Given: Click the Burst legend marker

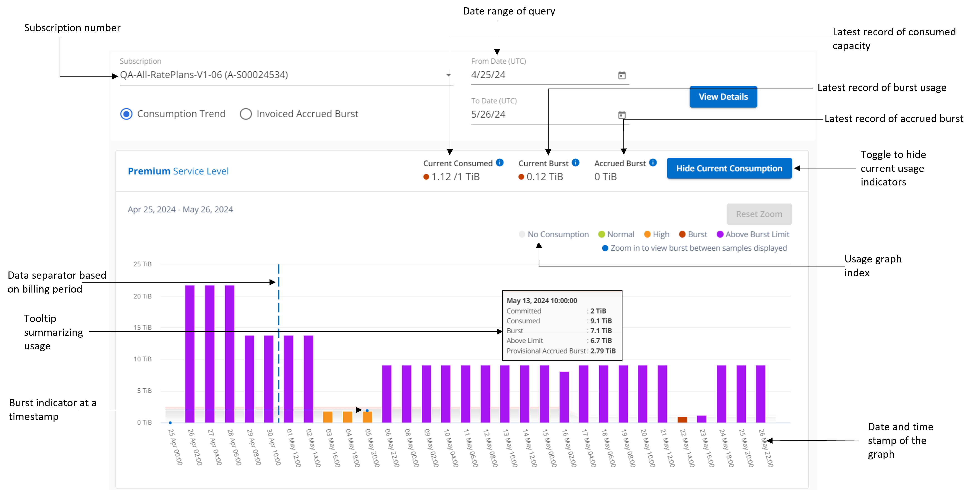Looking at the screenshot, I should pos(682,234).
